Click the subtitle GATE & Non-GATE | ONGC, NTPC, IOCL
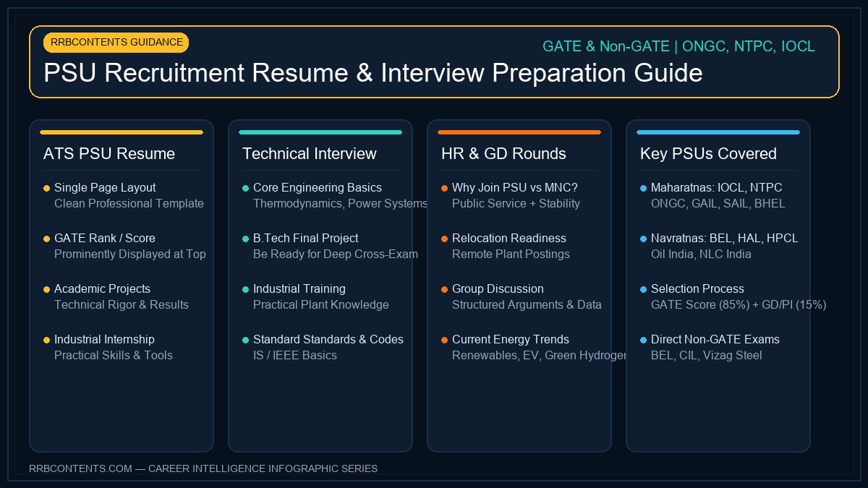The height and width of the screenshot is (488, 868). (678, 46)
